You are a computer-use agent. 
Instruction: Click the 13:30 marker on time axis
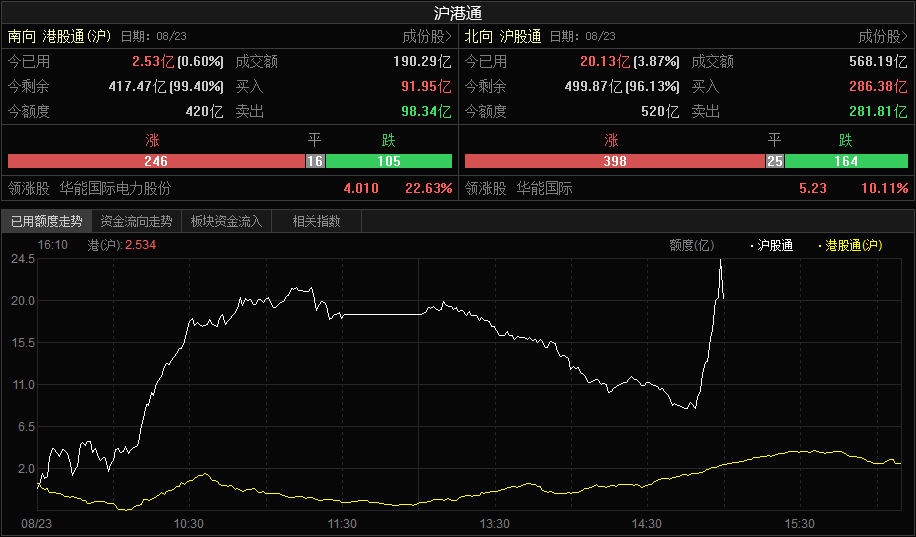[494, 523]
